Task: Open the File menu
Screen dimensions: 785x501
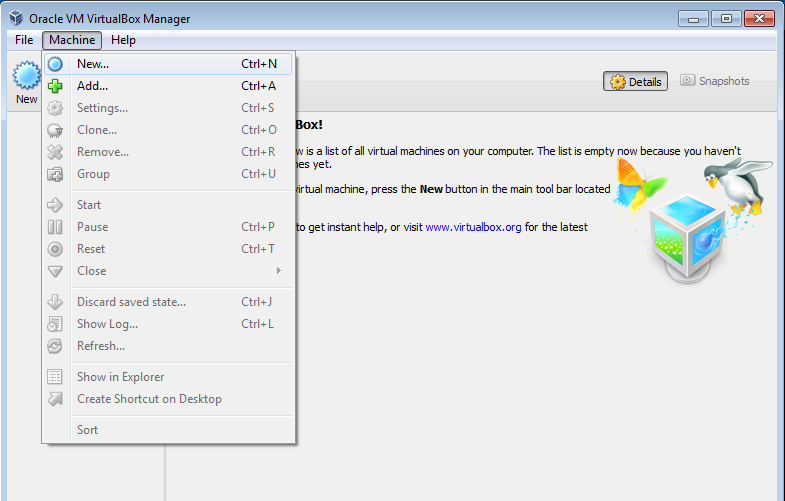Action: tap(24, 40)
